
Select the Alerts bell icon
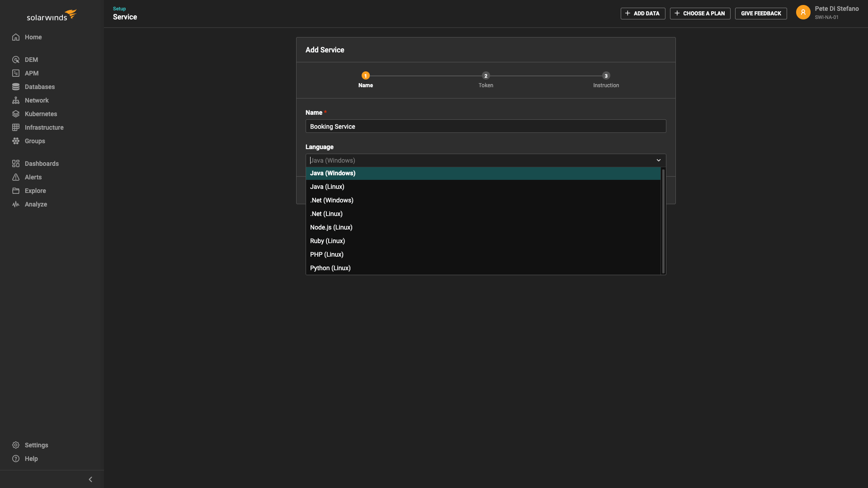click(x=16, y=177)
